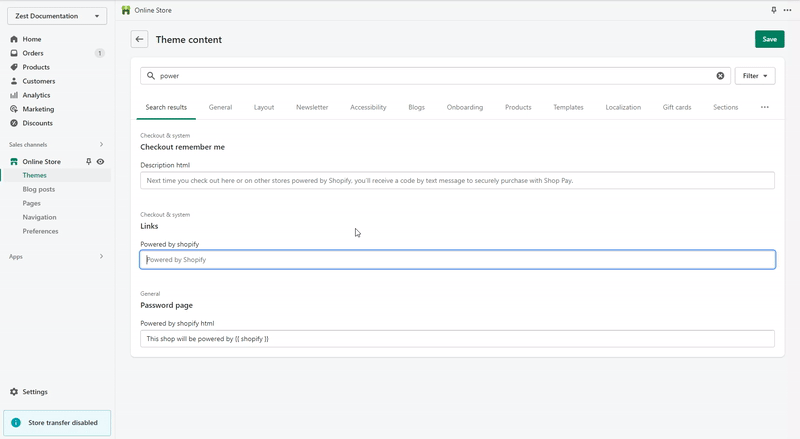The width and height of the screenshot is (800, 439).
Task: Expand the Apps section in the sidebar
Action: click(x=101, y=257)
